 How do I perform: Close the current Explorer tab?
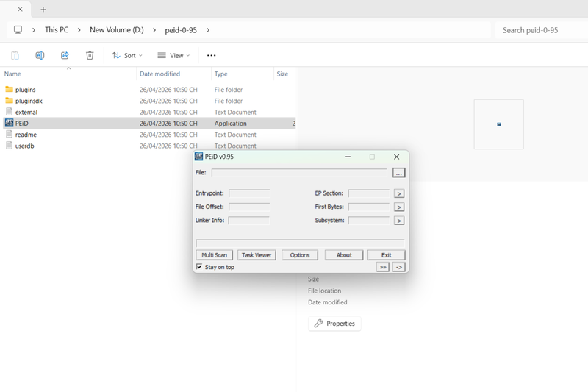point(21,10)
